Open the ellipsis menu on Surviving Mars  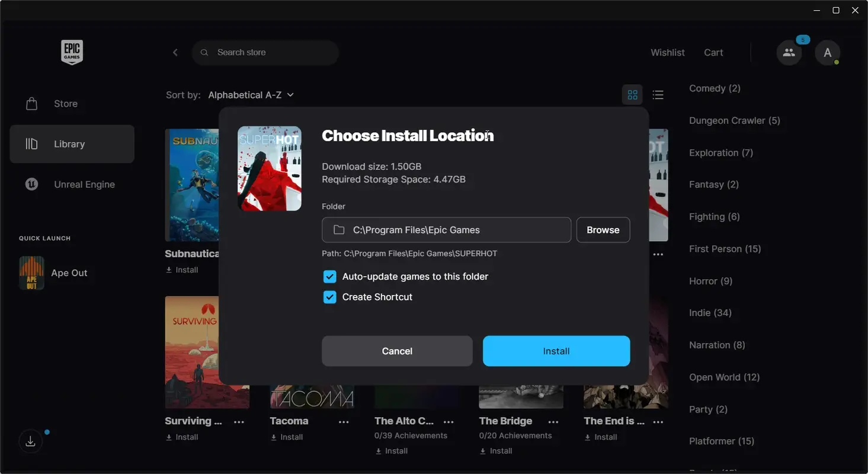click(239, 421)
